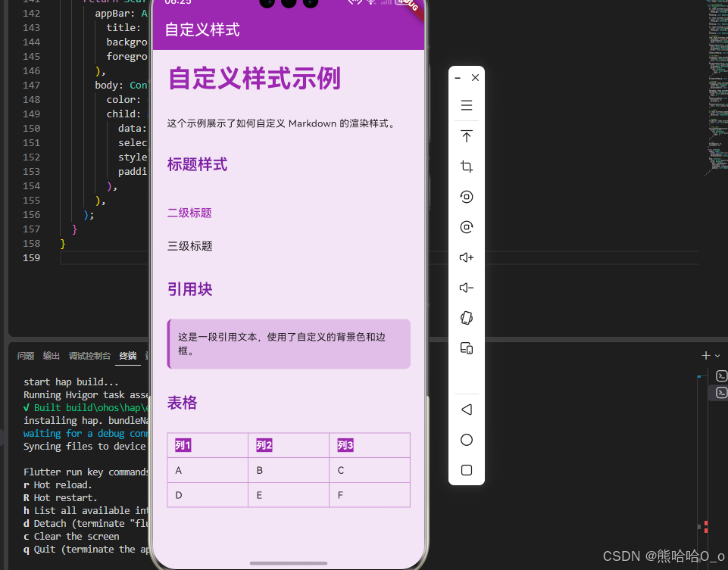
Task: Rotate device clockwise icon
Action: click(x=466, y=227)
